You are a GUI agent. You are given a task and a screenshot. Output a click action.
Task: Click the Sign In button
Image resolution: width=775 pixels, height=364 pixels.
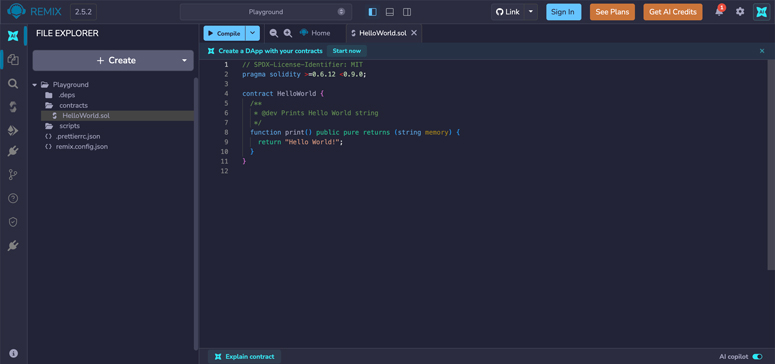coord(563,12)
